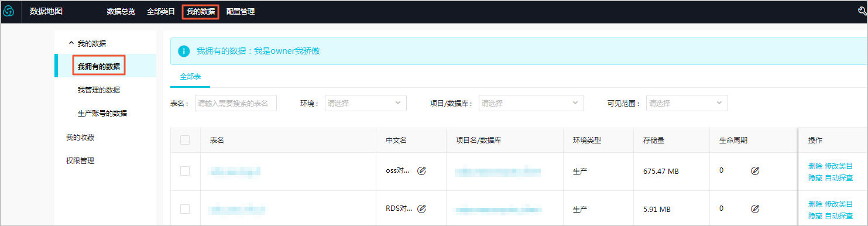The image size is (868, 226).
Task: Click 删除 in the 675.47 MB row
Action: tap(815, 166)
